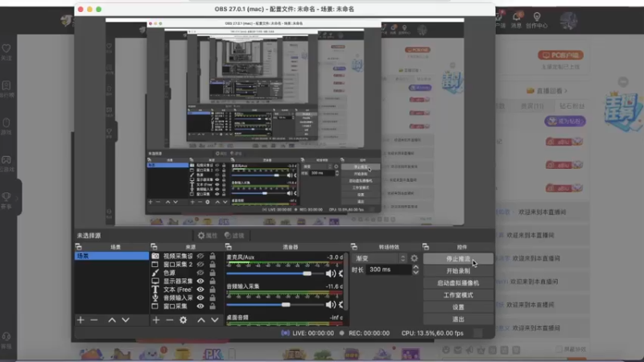Click the mixer panel vertical scrollbar
Image resolution: width=644 pixels, height=362 pixels.
[346, 282]
